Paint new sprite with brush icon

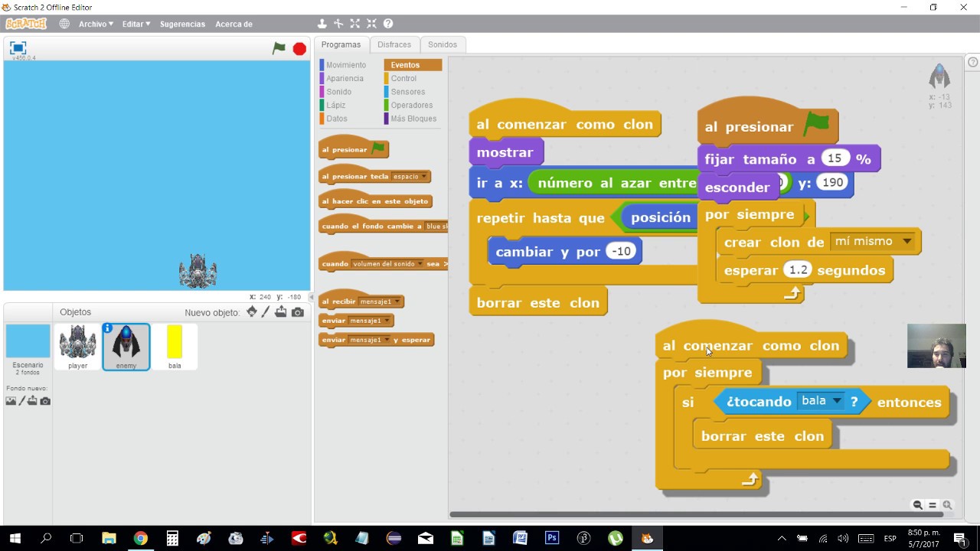click(266, 311)
